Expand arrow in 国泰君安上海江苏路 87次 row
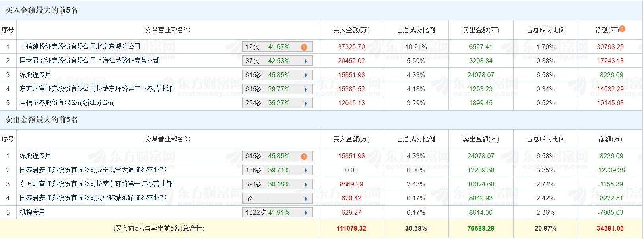The height and width of the screenshot is (239, 644). (x=306, y=61)
